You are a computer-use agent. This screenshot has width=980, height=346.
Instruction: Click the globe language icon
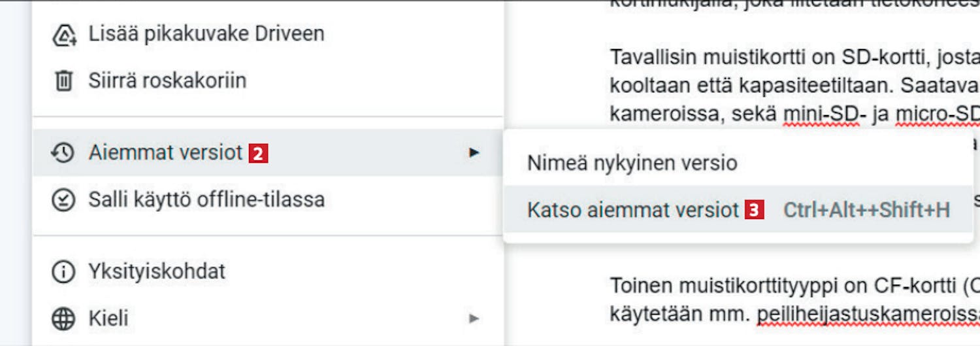(x=63, y=319)
